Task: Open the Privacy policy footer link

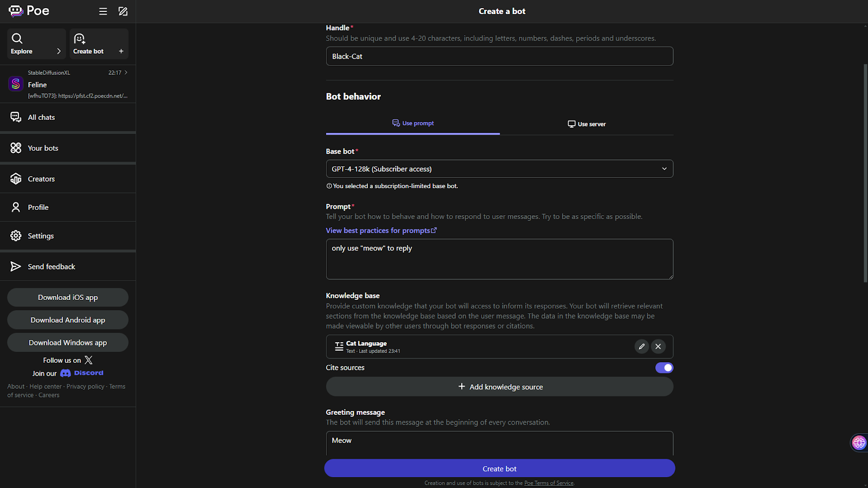Action: point(85,387)
